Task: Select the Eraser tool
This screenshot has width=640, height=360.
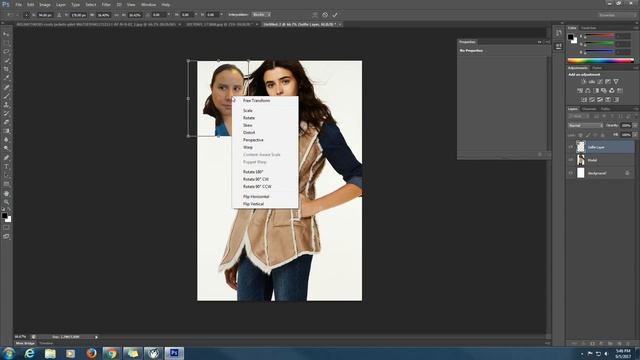Action: click(x=6, y=122)
